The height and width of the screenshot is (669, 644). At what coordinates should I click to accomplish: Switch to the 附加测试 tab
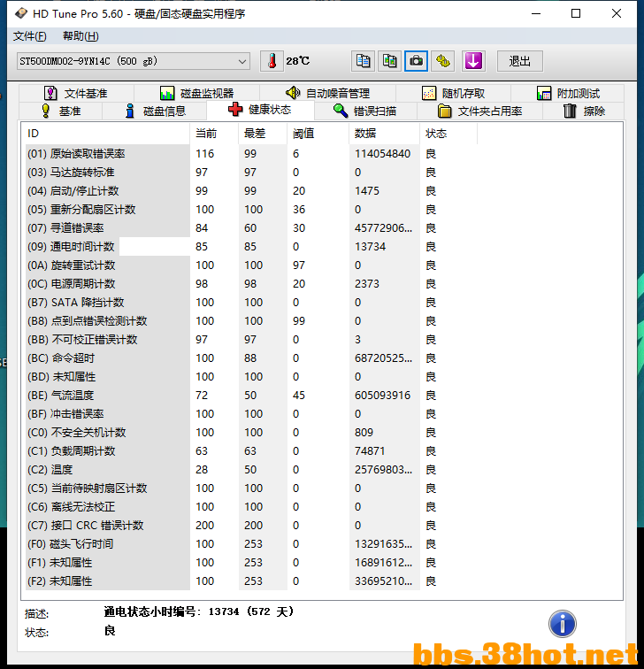click(x=568, y=93)
